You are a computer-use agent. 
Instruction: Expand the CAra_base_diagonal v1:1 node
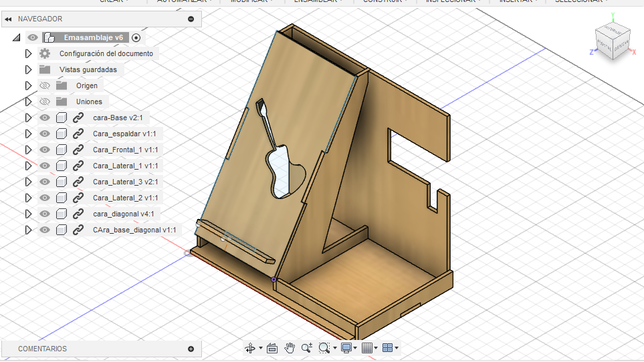(28, 230)
